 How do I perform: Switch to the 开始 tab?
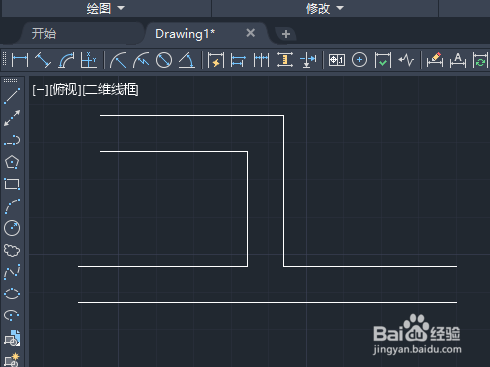pyautogui.click(x=44, y=34)
